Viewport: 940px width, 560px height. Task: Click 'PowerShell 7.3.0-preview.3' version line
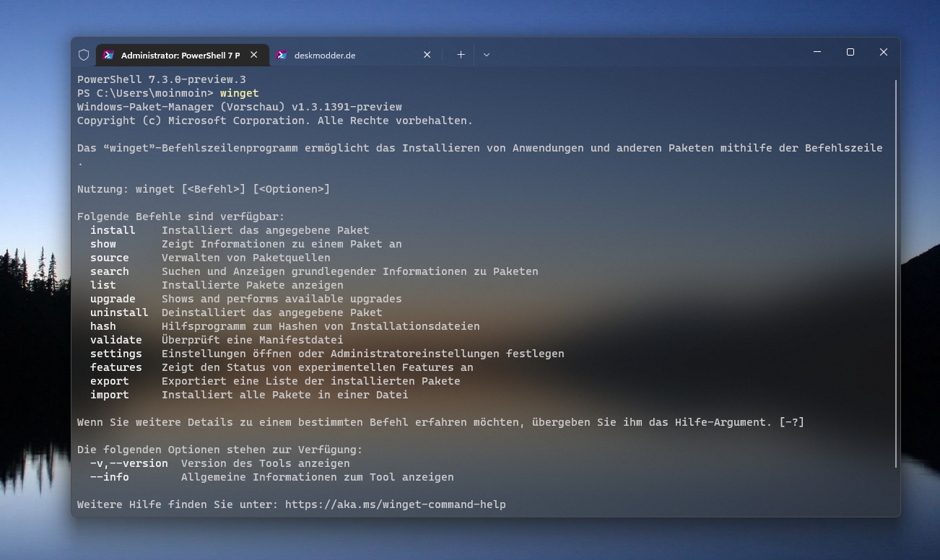[162, 79]
